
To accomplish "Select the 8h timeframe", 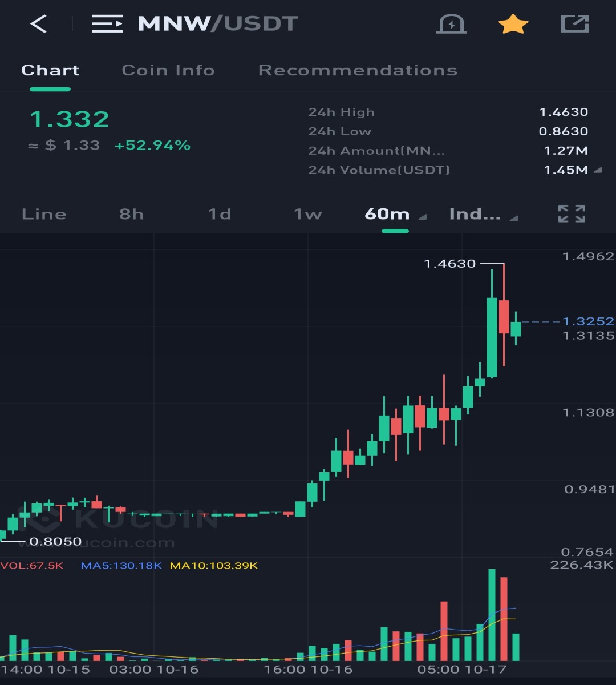I will tap(131, 215).
